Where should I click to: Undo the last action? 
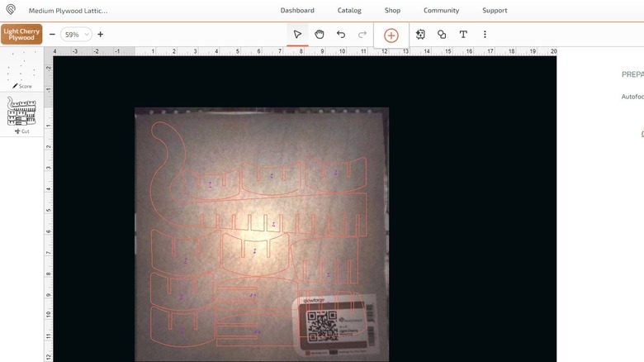coord(340,35)
